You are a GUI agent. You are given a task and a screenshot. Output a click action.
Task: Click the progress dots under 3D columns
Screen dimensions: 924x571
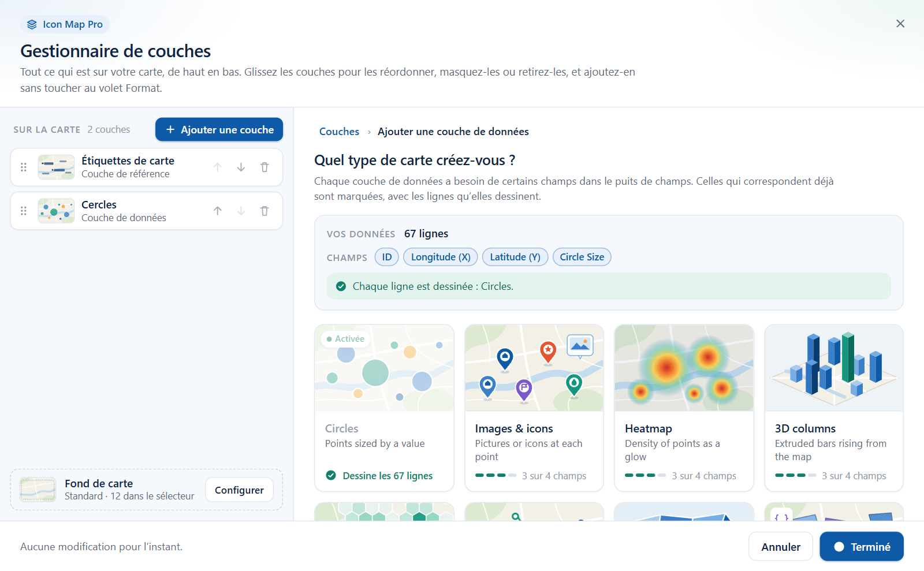[796, 476]
